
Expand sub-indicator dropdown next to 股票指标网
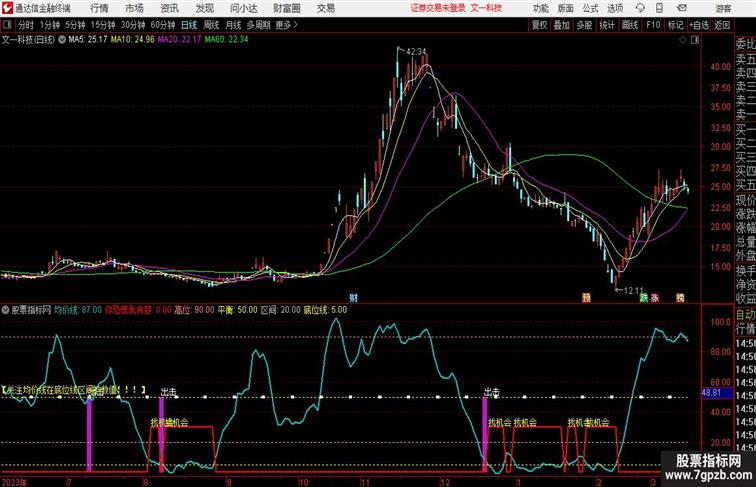pyautogui.click(x=5, y=310)
